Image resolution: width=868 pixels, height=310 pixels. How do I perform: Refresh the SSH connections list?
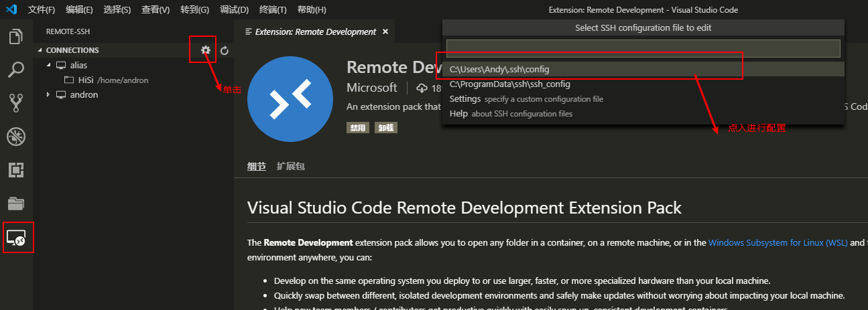coord(225,50)
